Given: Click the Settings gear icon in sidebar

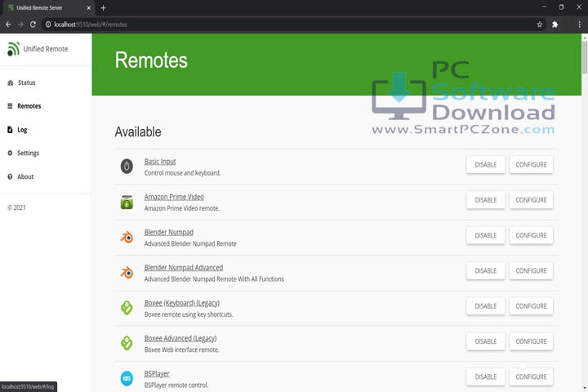Looking at the screenshot, I should (10, 153).
